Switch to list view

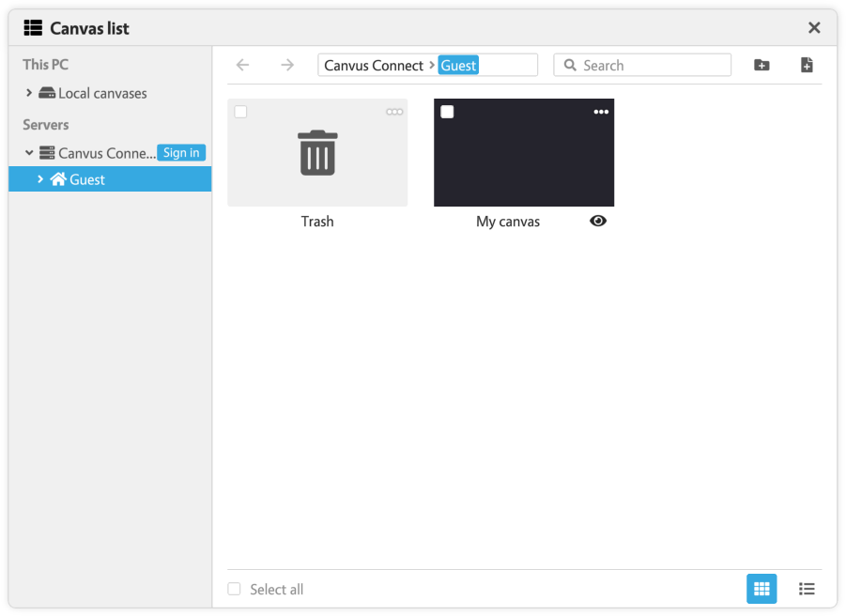[807, 589]
